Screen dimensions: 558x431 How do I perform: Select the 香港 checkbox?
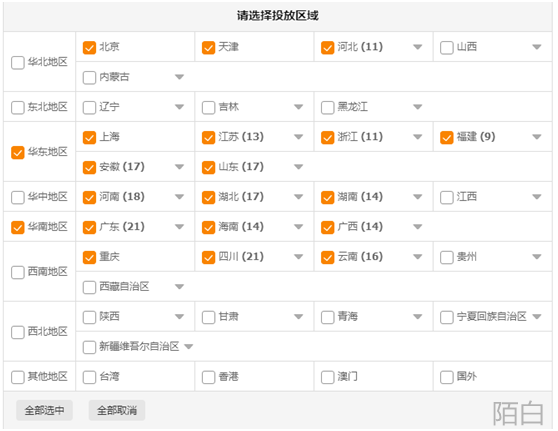[209, 377]
